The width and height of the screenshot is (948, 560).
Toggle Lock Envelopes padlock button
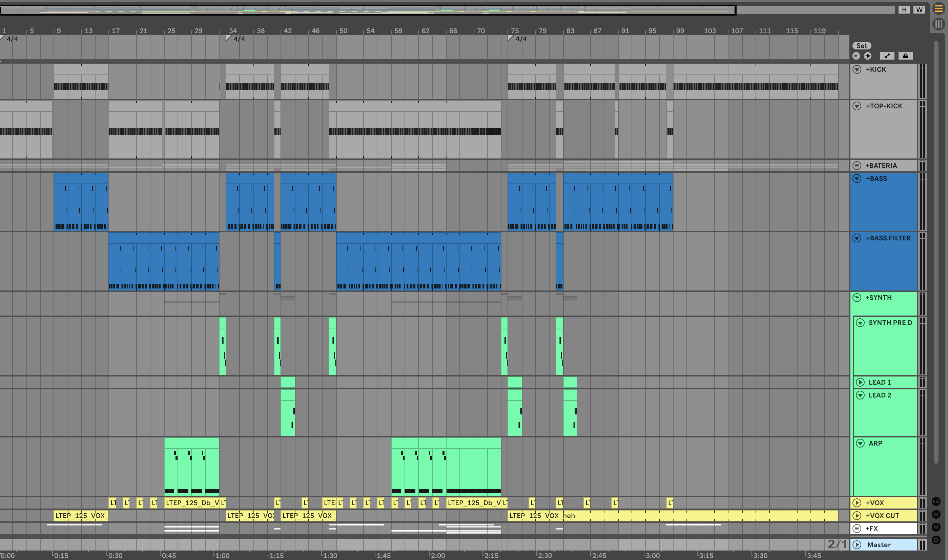click(x=905, y=56)
